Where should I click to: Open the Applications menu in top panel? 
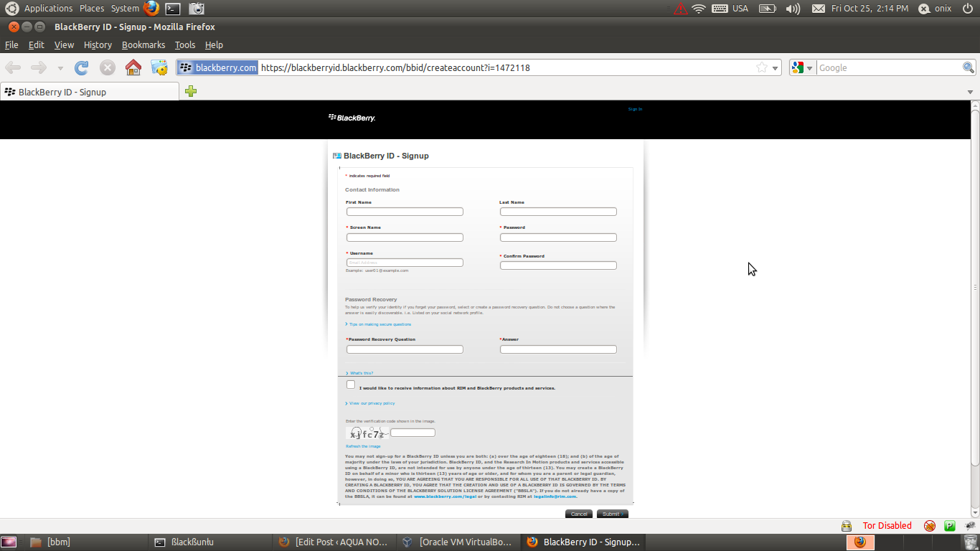(48, 9)
